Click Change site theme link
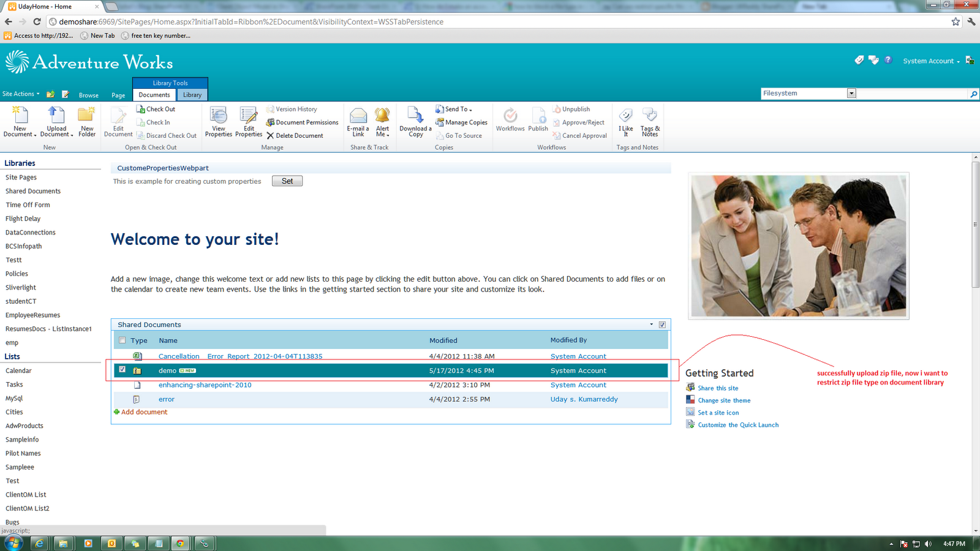 click(x=724, y=400)
